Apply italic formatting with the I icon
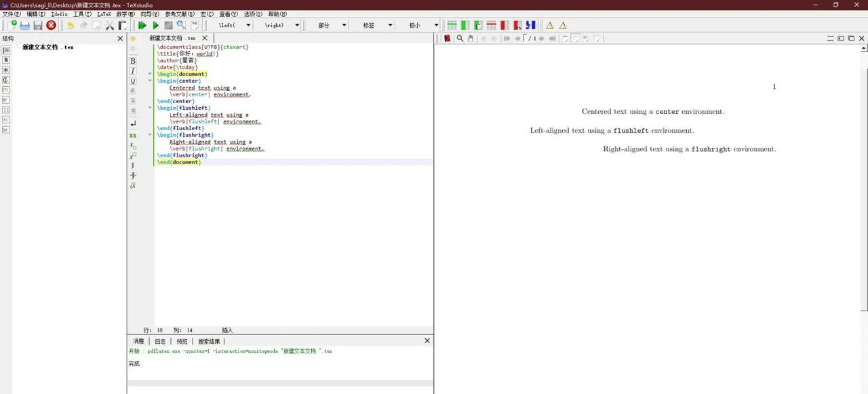 [133, 71]
